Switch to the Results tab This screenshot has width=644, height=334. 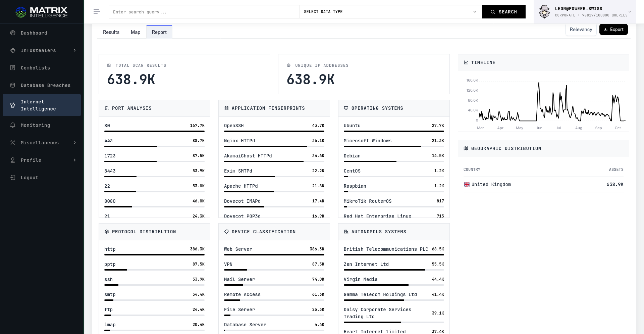(x=111, y=32)
